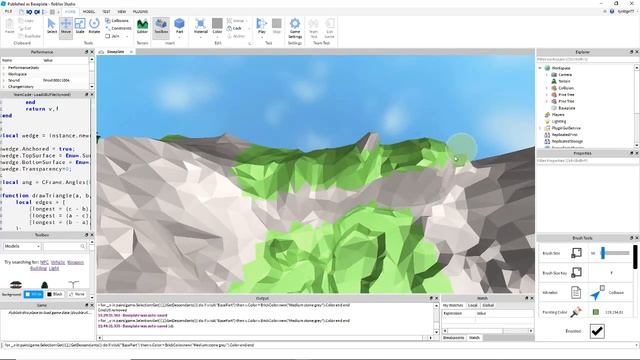Toggle the Collisions option

117,20
